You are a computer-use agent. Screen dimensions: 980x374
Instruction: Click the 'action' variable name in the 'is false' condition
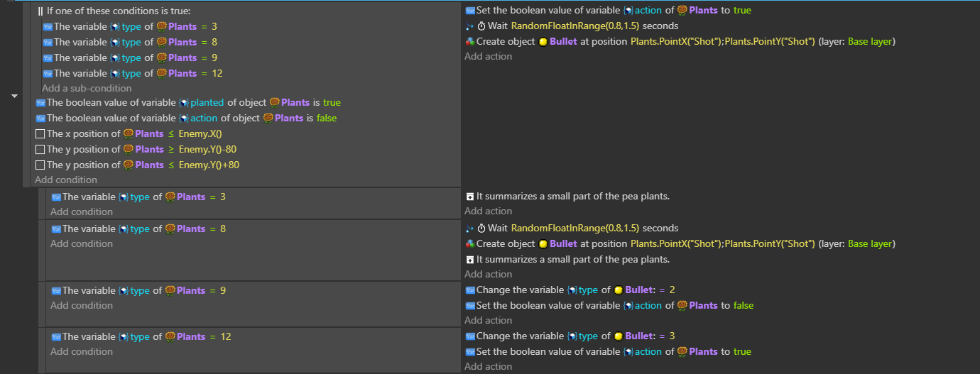click(x=204, y=119)
